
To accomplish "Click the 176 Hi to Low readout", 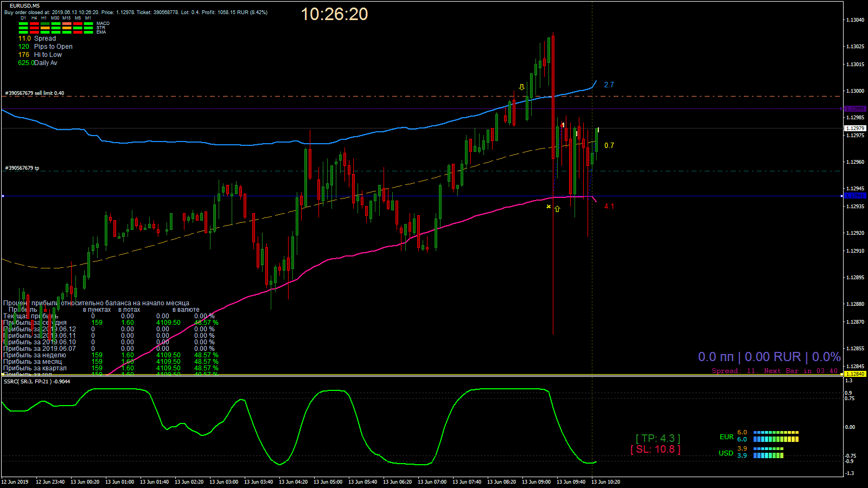I will coord(40,55).
